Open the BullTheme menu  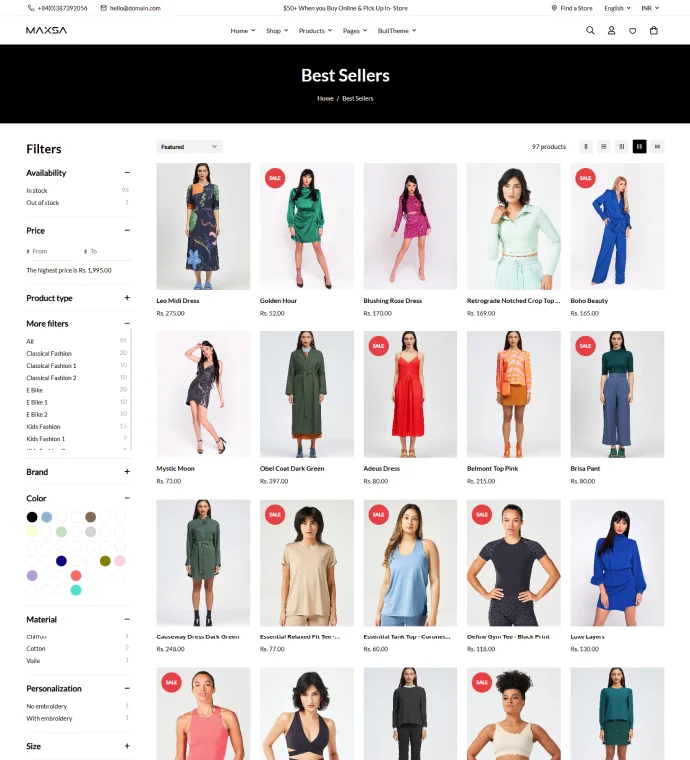pyautogui.click(x=397, y=31)
